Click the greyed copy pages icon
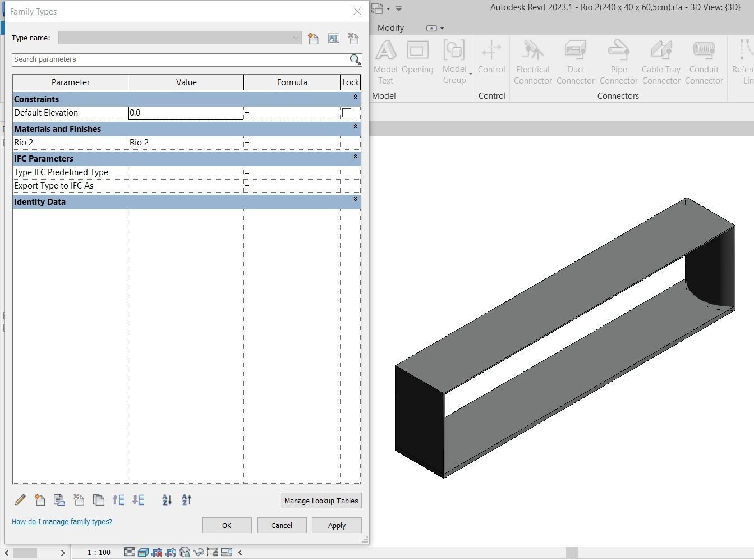The image size is (754, 560). [x=99, y=499]
